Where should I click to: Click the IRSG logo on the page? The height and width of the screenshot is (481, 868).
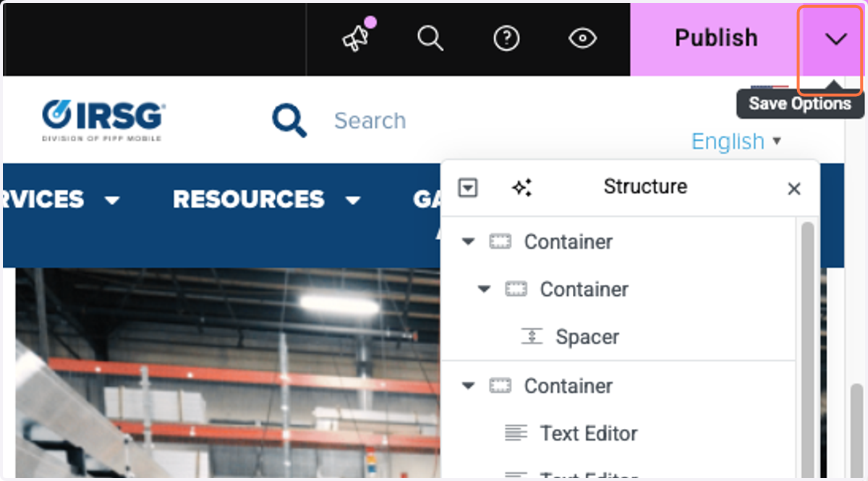pos(103,121)
